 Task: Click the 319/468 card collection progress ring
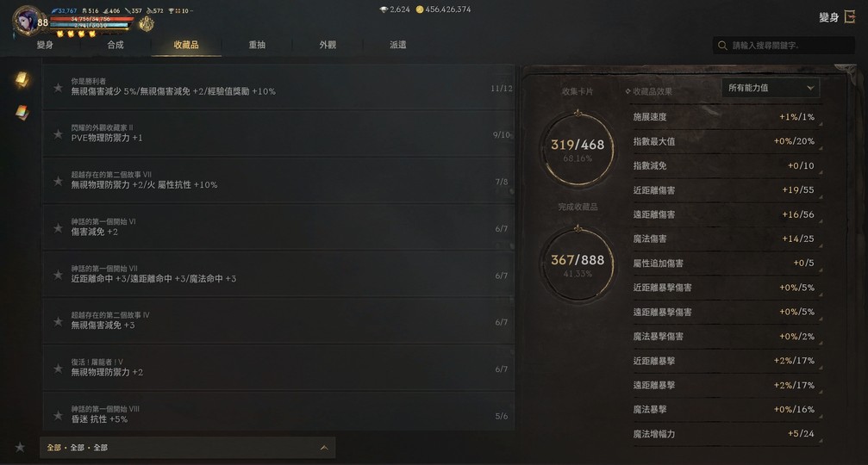[x=578, y=149]
